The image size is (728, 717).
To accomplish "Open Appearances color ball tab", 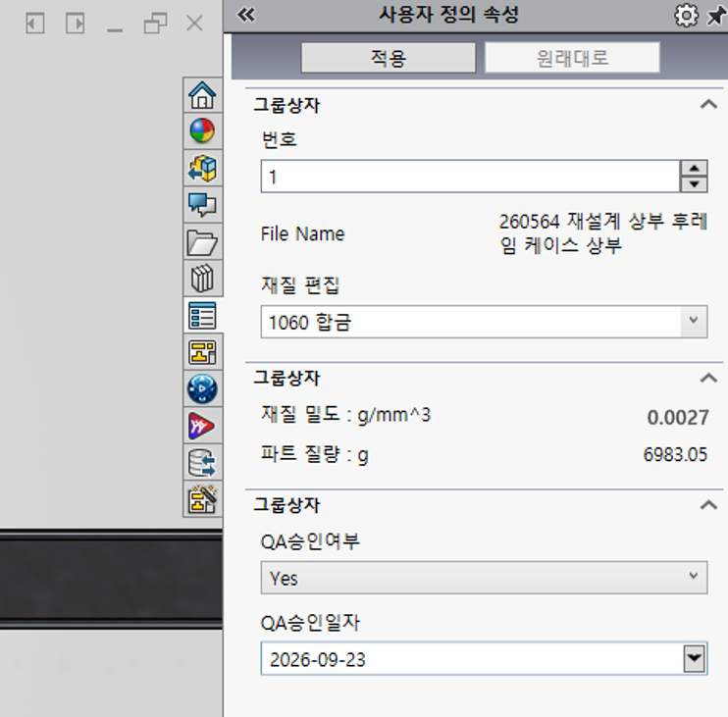I will click(202, 130).
